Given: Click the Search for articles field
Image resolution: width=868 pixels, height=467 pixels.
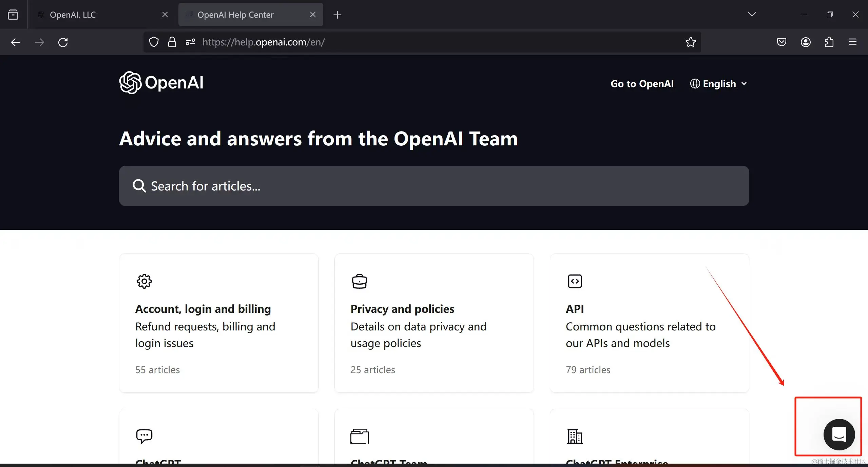Looking at the screenshot, I should coord(433,186).
